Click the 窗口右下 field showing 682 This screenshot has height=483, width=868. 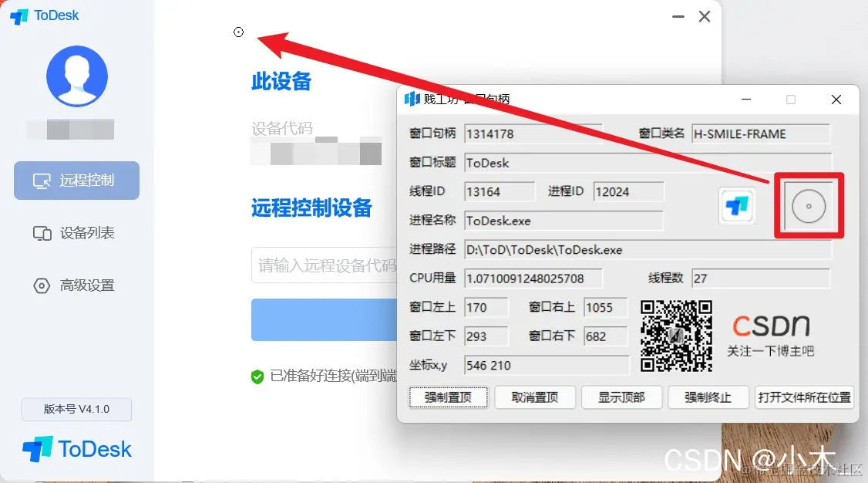(606, 336)
